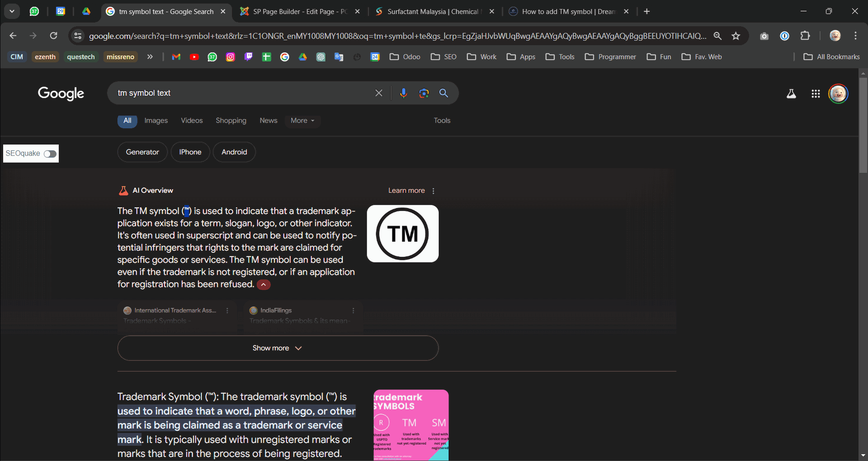The image size is (868, 461).
Task: Open the pink trademark symbols thumbnail
Action: [x=411, y=425]
